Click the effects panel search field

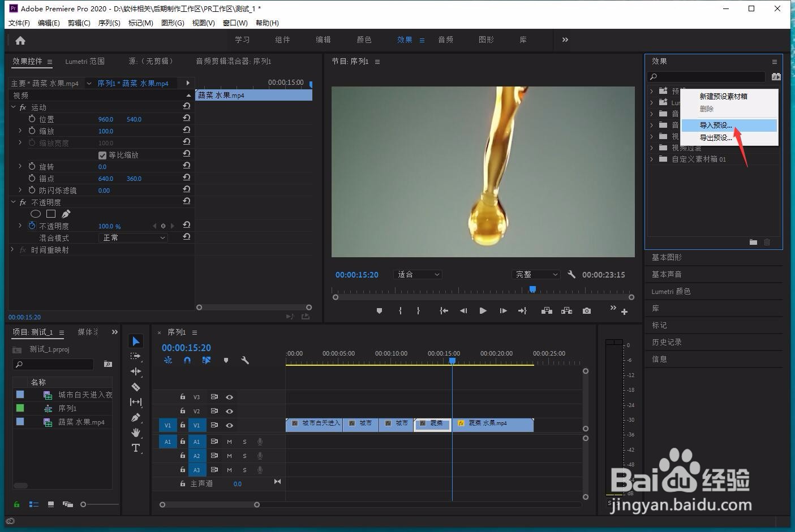(707, 76)
